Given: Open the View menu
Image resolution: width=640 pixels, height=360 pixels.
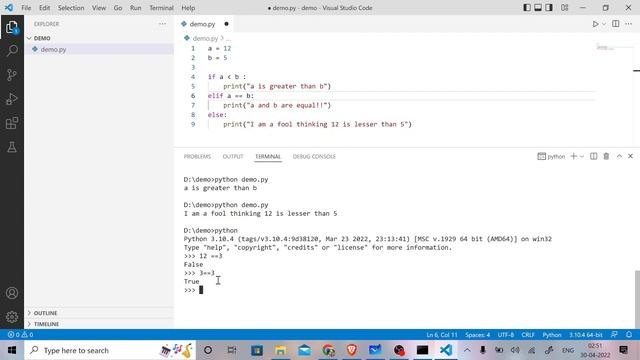Looking at the screenshot, I should (x=99, y=8).
